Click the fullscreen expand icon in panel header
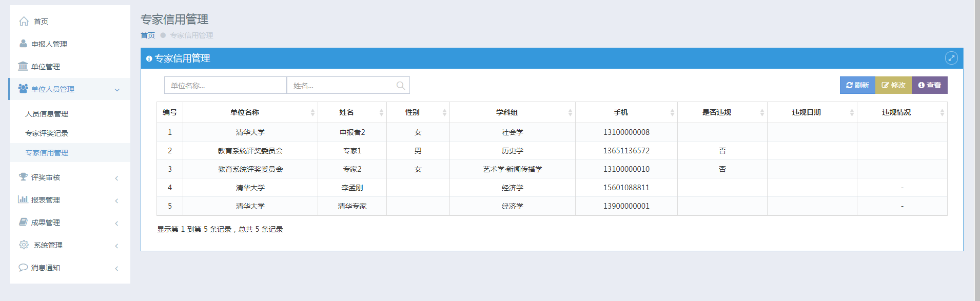The width and height of the screenshot is (980, 301). coord(951,58)
